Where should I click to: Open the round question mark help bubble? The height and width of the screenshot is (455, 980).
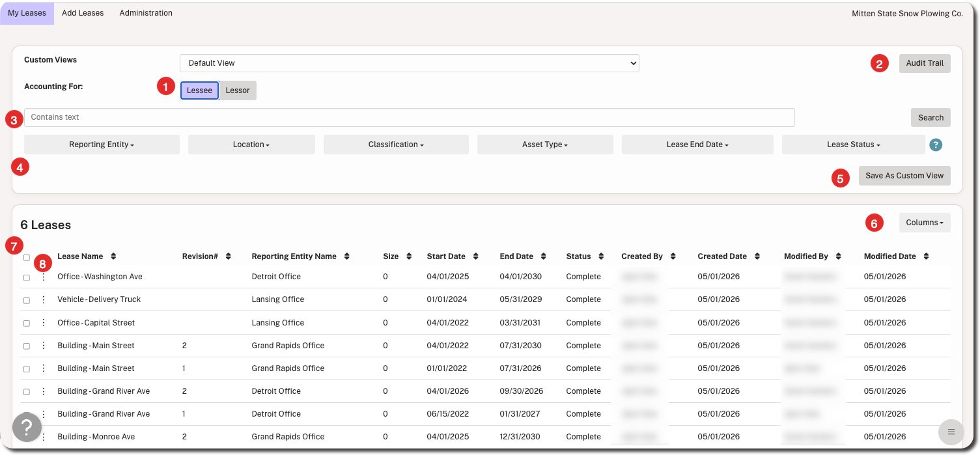click(x=27, y=428)
